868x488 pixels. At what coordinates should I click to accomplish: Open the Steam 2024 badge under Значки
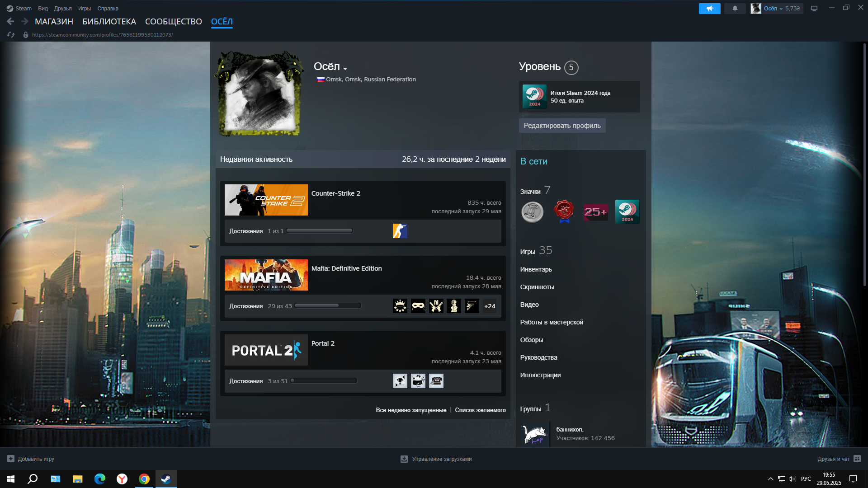[x=627, y=212]
